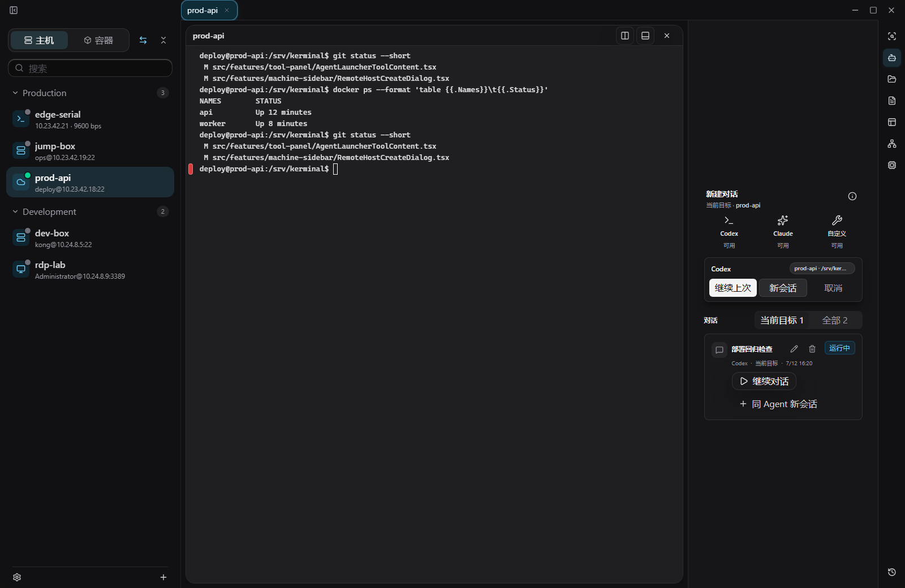Switch to the 容器 containers tab
Screen dimensions: 905x588
[x=98, y=40]
